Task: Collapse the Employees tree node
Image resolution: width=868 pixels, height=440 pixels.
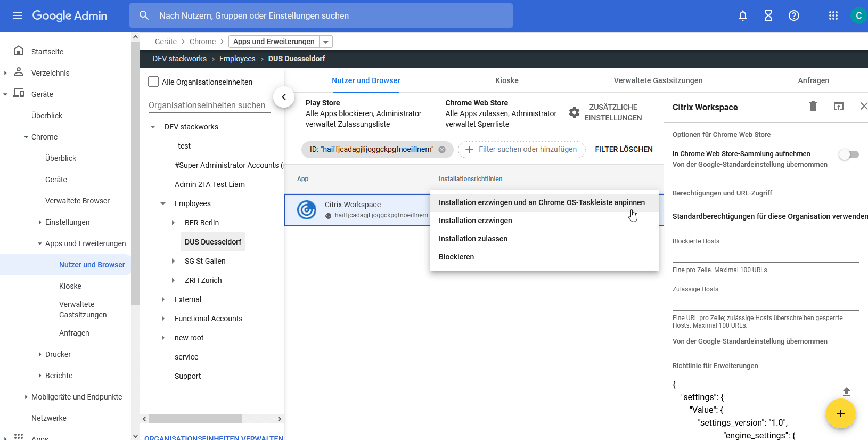Action: (163, 203)
